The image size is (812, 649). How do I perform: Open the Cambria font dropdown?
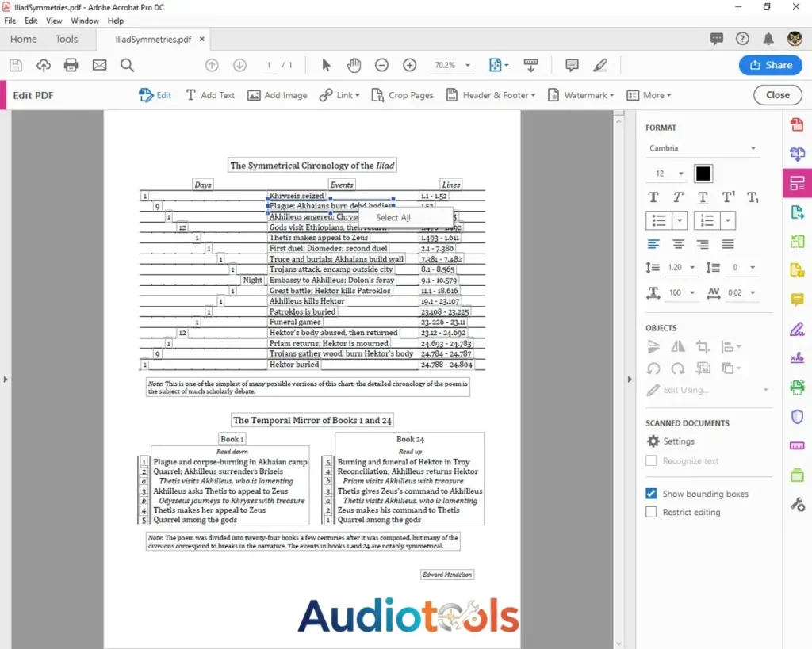702,147
